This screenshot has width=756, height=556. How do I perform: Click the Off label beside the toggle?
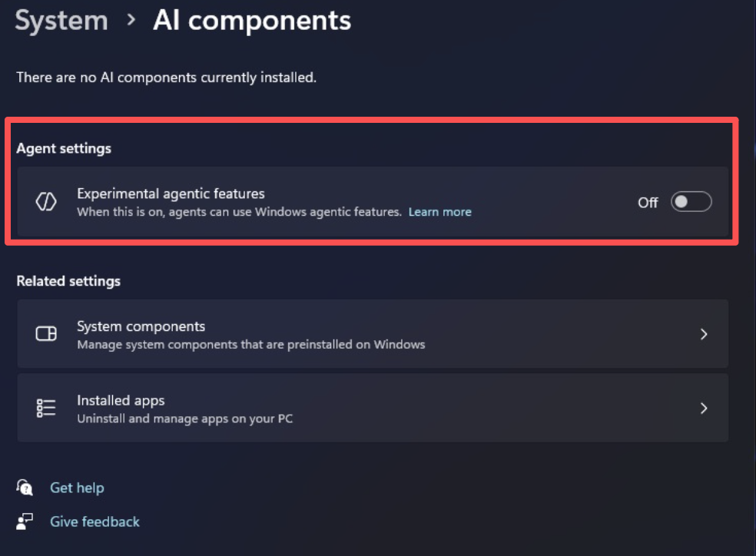tap(648, 203)
